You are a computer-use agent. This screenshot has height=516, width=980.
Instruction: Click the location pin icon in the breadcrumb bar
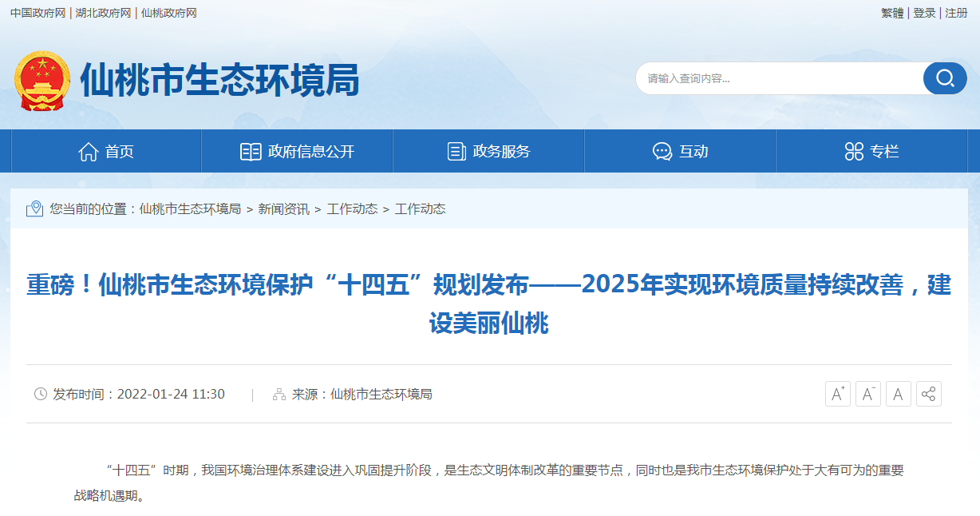pos(34,208)
